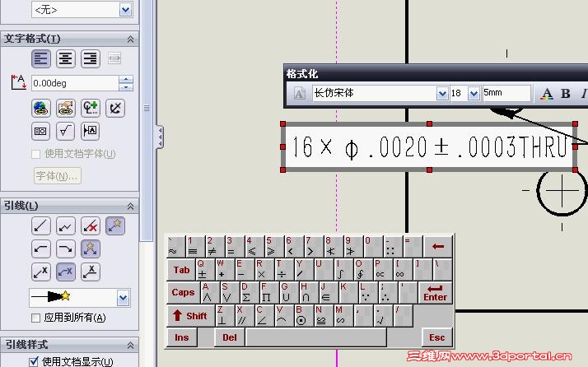
Task: Insert a geometric tolerance frame
Action: point(41,131)
